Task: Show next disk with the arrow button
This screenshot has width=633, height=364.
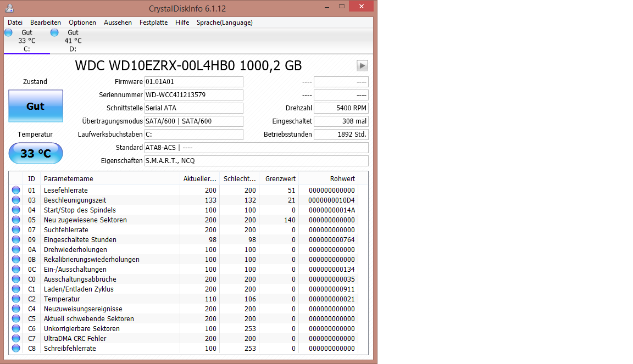Action: click(x=362, y=65)
